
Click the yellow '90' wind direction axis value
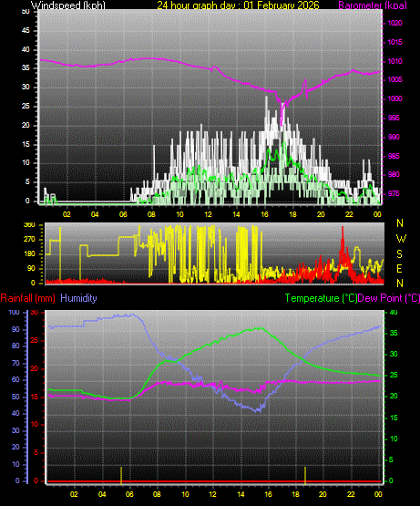[x=31, y=268]
